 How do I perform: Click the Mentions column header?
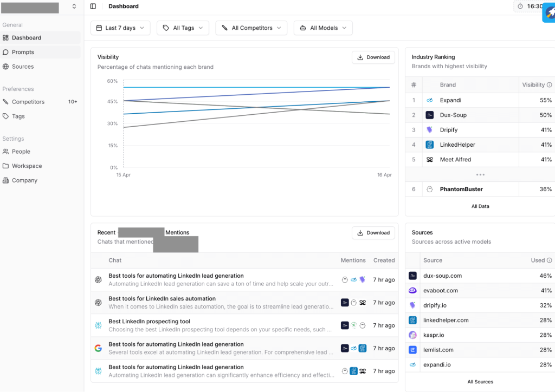click(353, 260)
